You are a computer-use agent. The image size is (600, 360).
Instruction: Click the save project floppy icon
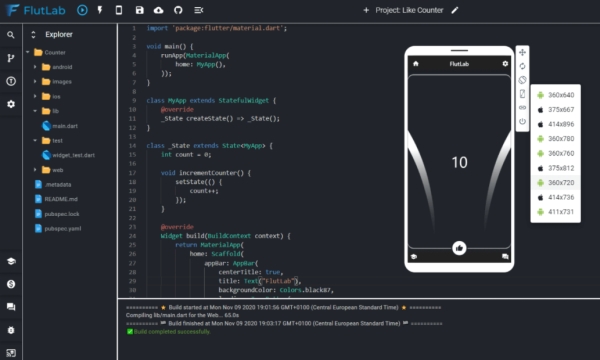[x=139, y=10]
